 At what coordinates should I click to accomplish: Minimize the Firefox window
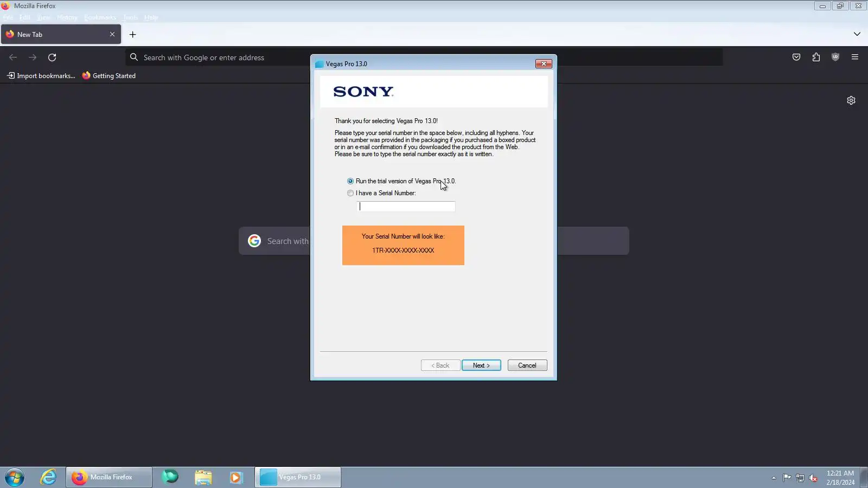pos(822,6)
